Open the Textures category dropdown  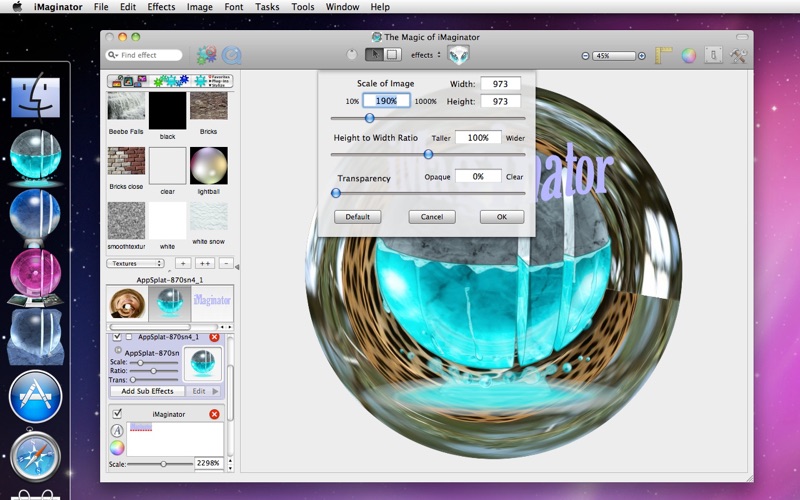pyautogui.click(x=135, y=263)
